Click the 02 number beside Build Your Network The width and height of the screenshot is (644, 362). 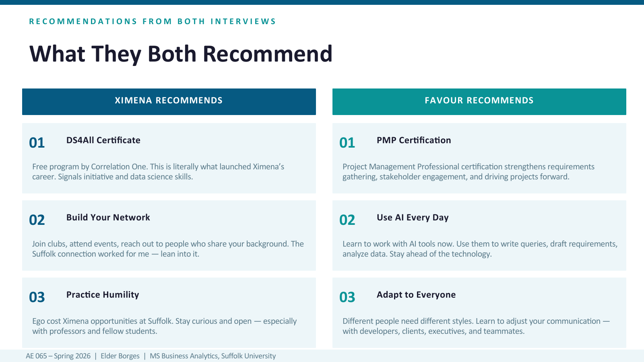[37, 220]
